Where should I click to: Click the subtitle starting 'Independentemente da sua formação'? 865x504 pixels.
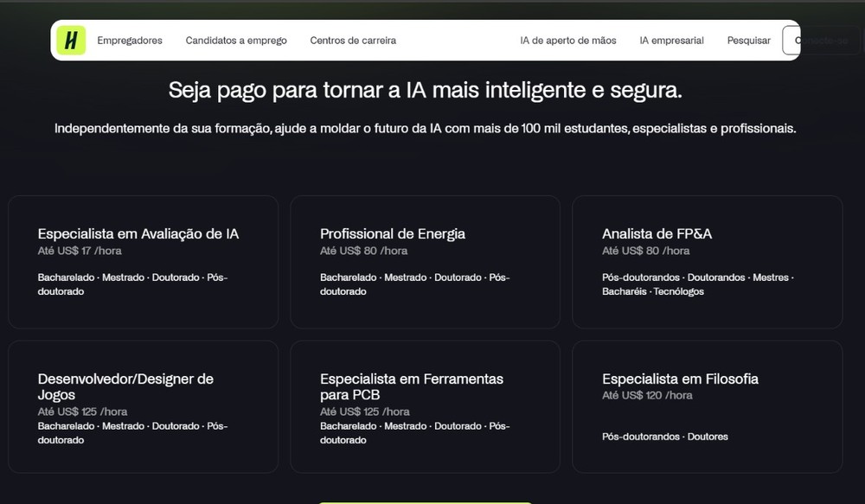pyautogui.click(x=426, y=129)
